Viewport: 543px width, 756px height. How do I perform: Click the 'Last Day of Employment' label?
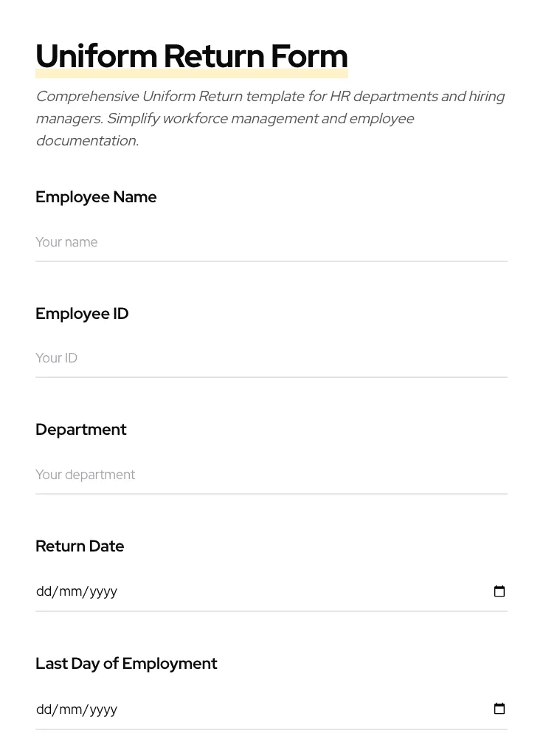126,664
